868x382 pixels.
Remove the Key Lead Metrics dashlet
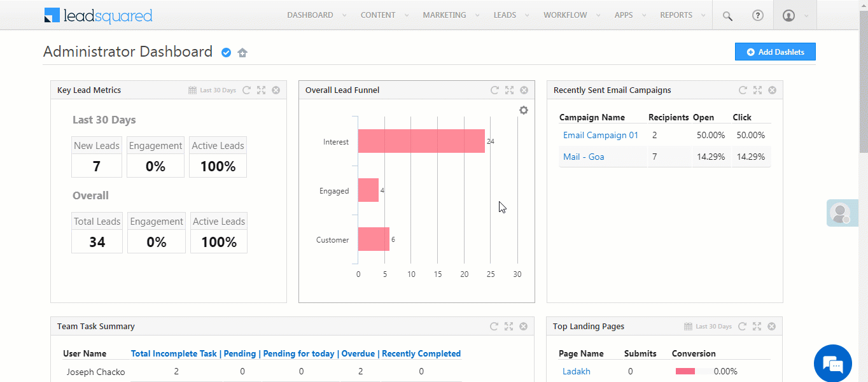tap(276, 90)
